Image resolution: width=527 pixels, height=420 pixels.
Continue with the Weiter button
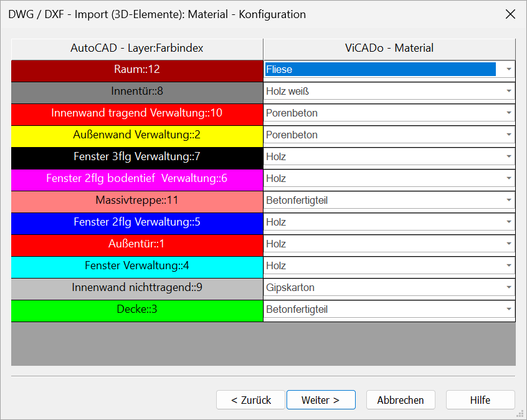(321, 400)
